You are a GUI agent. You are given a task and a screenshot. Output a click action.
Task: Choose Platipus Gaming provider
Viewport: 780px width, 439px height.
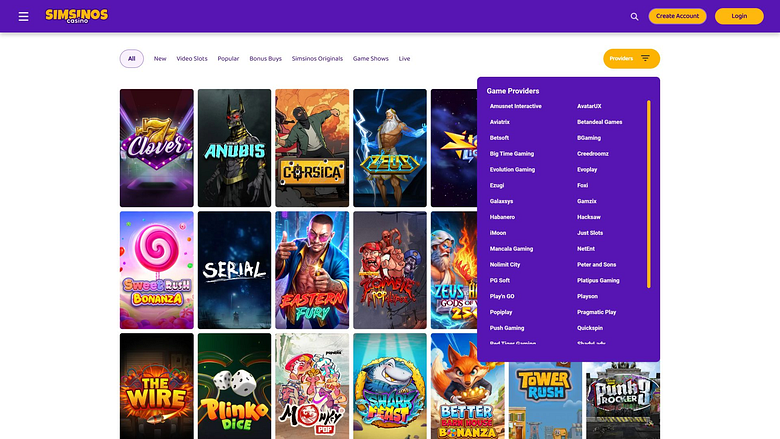pos(598,281)
